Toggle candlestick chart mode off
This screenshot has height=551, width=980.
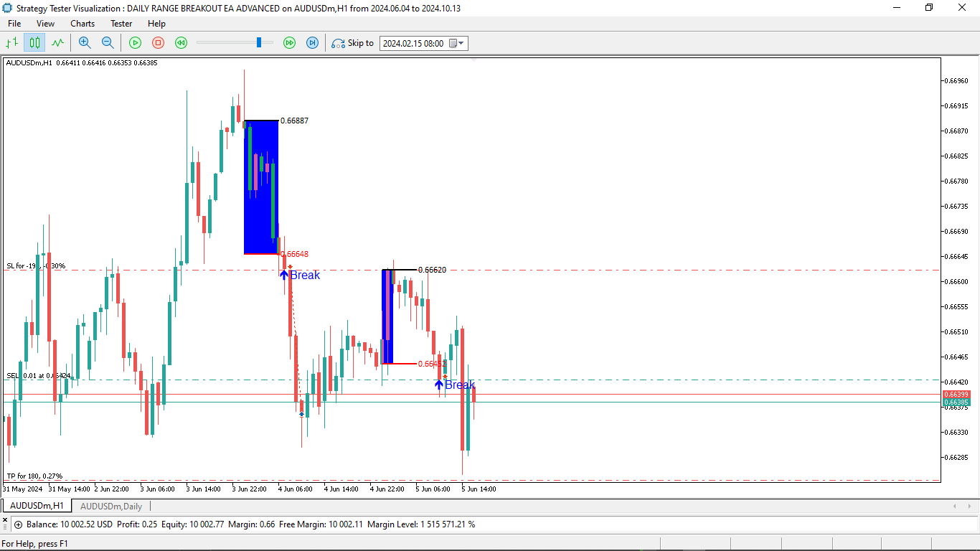click(x=34, y=43)
